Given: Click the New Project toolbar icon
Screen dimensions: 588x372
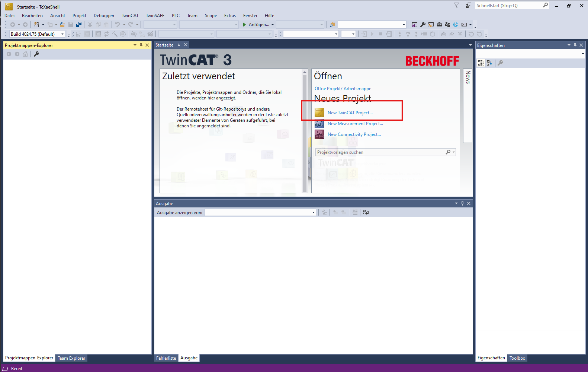Looking at the screenshot, I should 36,25.
